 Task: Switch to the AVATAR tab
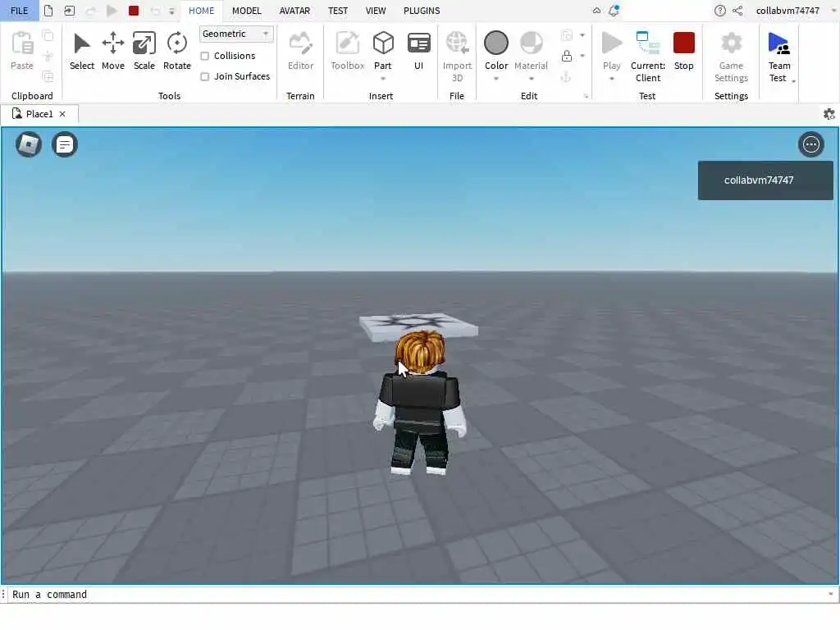pyautogui.click(x=294, y=11)
